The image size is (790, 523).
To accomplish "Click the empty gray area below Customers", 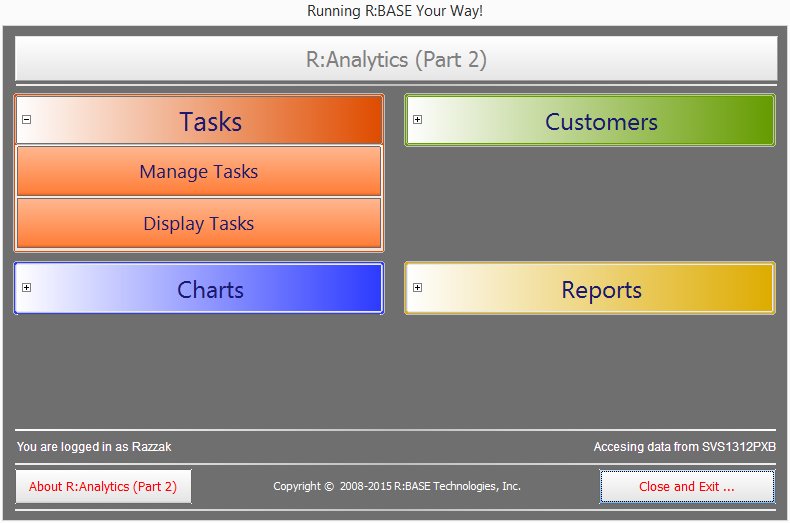I will (590, 200).
